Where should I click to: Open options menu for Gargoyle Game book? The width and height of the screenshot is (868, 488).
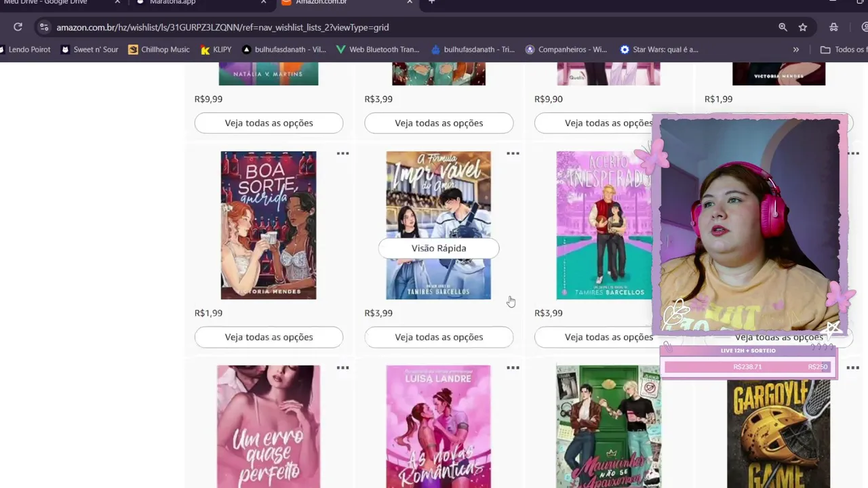(853, 368)
